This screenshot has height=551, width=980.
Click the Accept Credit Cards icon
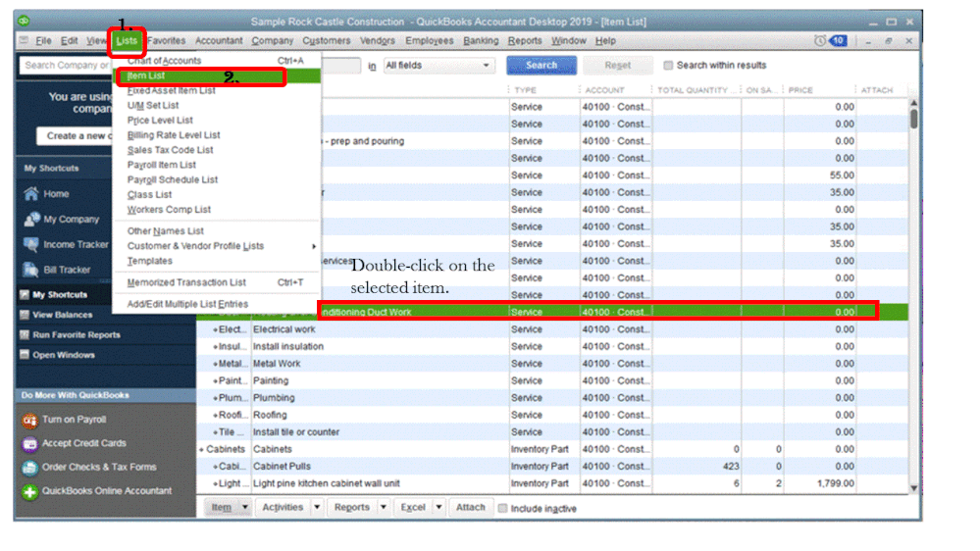point(29,444)
